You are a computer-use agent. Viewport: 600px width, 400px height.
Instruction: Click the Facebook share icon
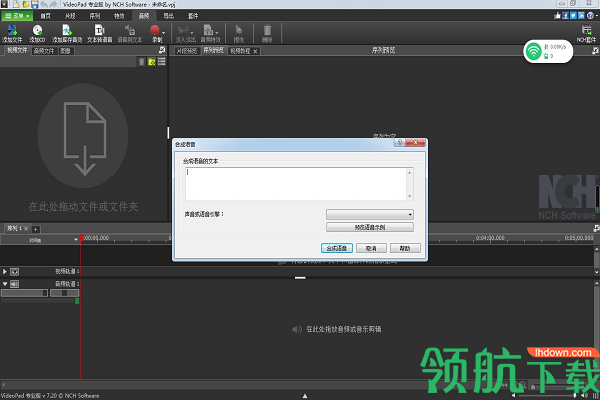tap(565, 15)
